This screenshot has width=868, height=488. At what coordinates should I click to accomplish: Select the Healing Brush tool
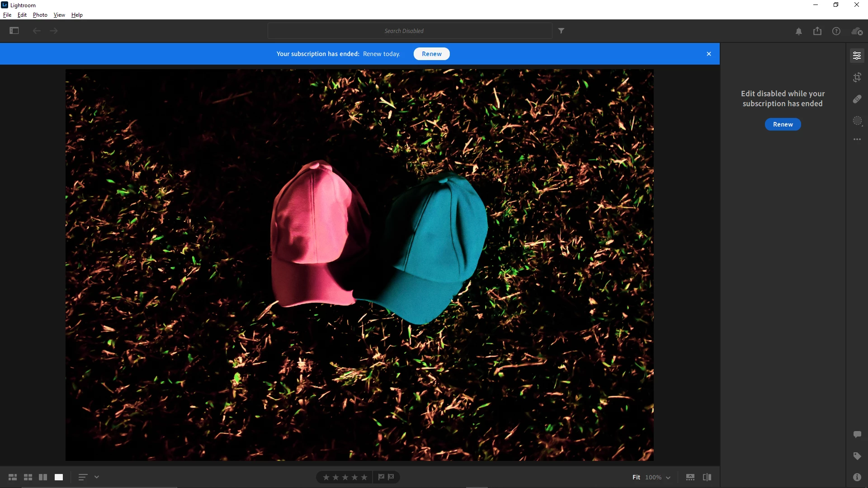point(857,99)
